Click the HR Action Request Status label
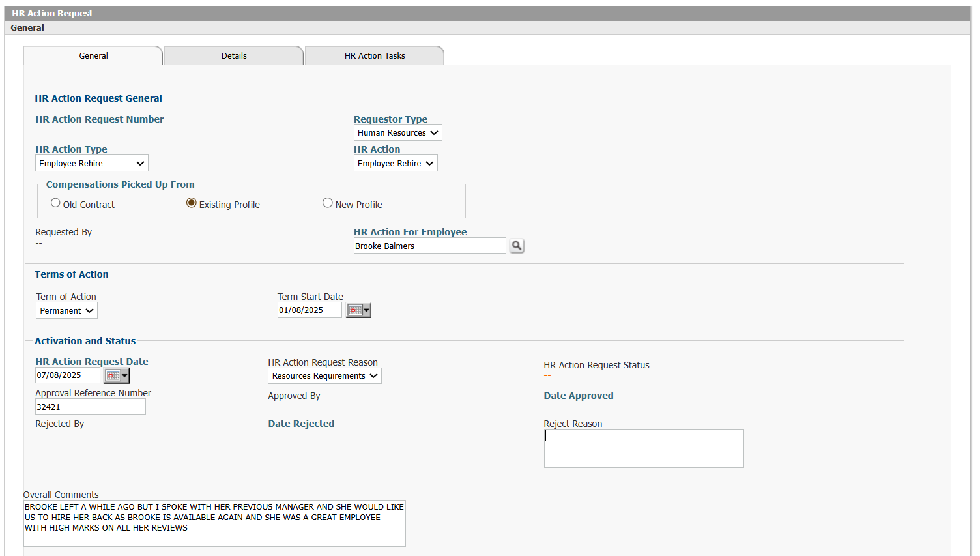This screenshot has height=556, width=980. tap(596, 365)
